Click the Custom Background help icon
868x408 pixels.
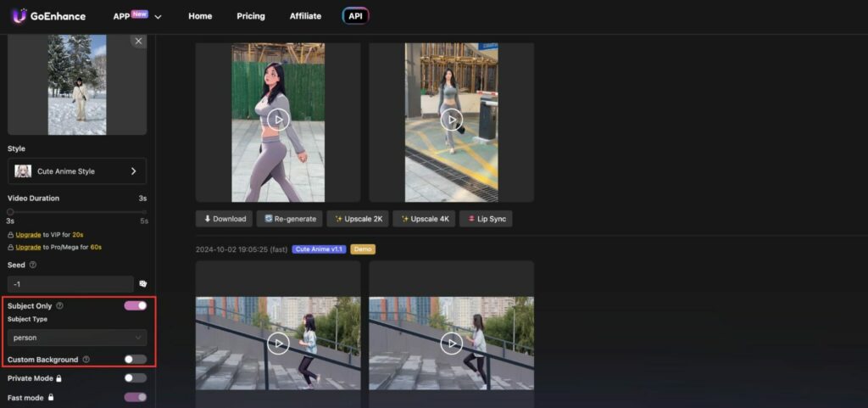click(86, 360)
